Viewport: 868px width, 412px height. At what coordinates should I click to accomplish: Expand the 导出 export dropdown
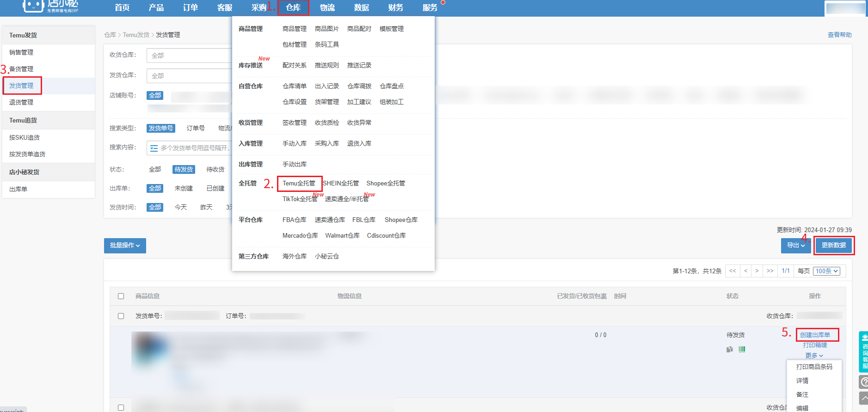(795, 246)
